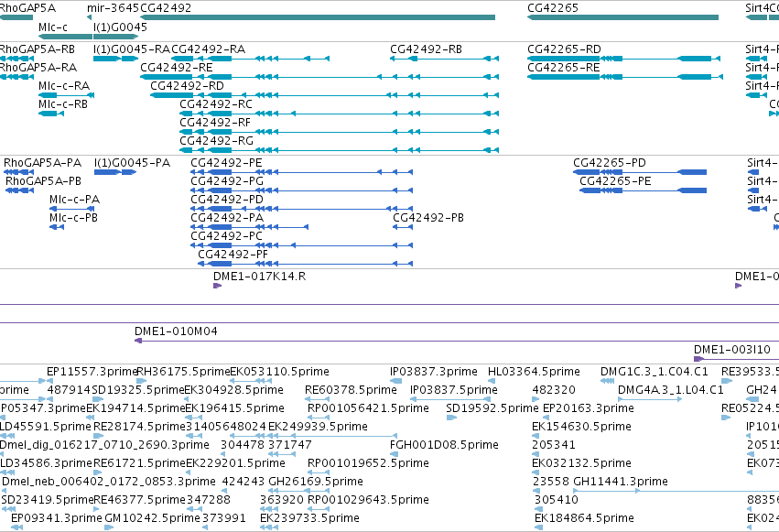Image resolution: width=779 pixels, height=532 pixels.
Task: Select transcript CG42492-RB
Action: point(444,59)
